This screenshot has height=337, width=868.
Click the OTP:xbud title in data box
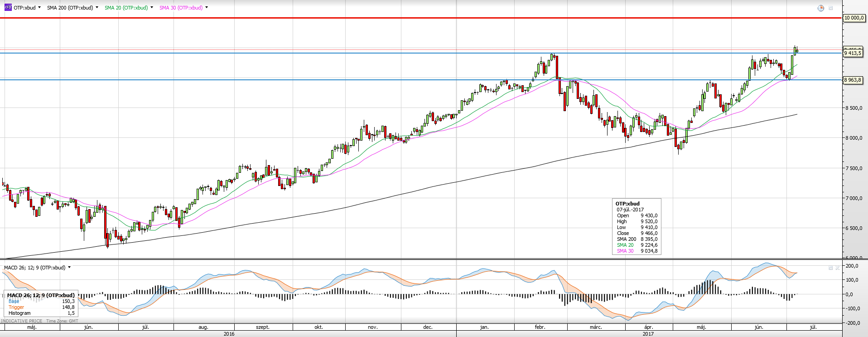627,204
